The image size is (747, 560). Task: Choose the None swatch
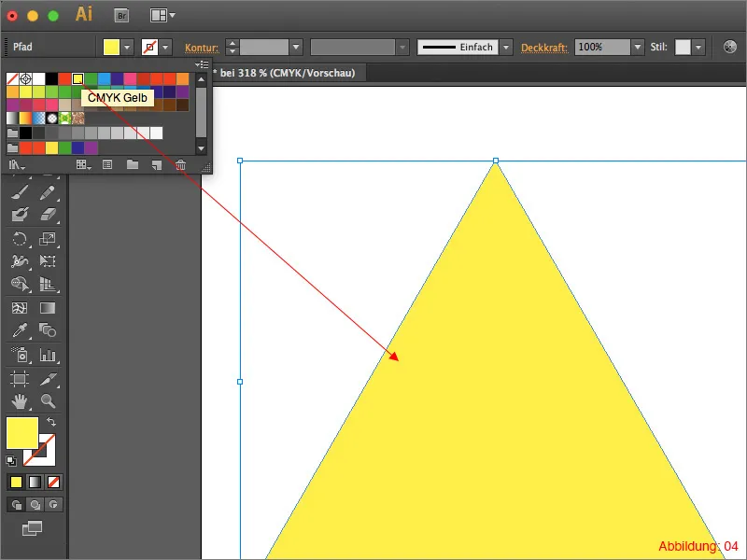[12, 78]
